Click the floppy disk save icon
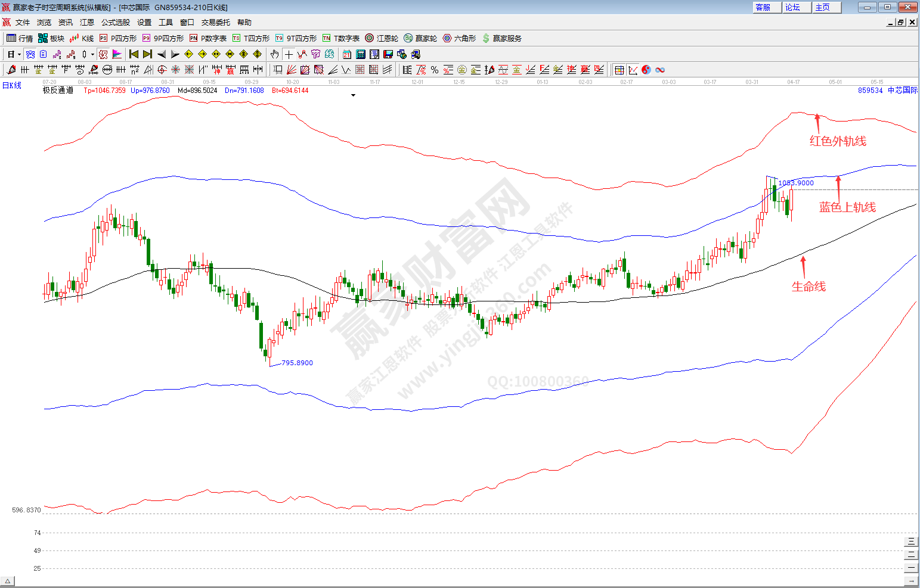This screenshot has height=588, width=920. point(388,54)
